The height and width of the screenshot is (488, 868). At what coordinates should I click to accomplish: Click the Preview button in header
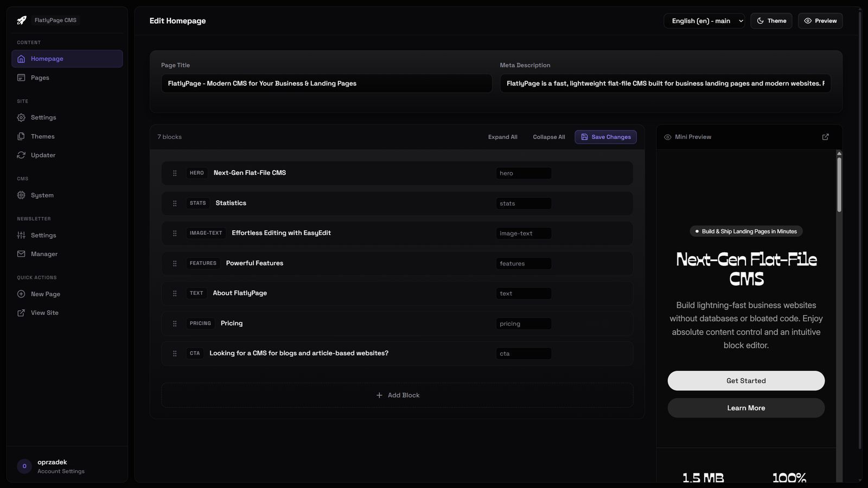820,21
